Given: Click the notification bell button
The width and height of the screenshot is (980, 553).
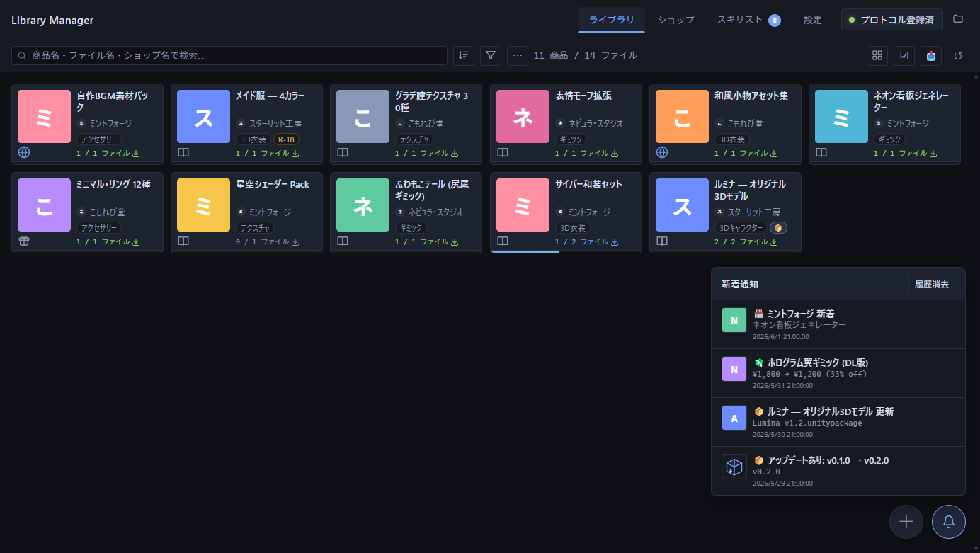Looking at the screenshot, I should 949,522.
